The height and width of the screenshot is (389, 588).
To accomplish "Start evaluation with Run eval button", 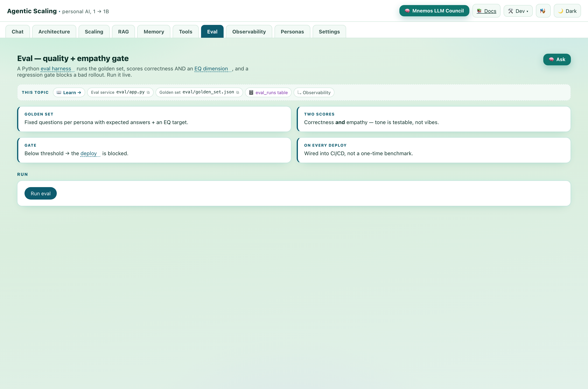I will tap(41, 194).
